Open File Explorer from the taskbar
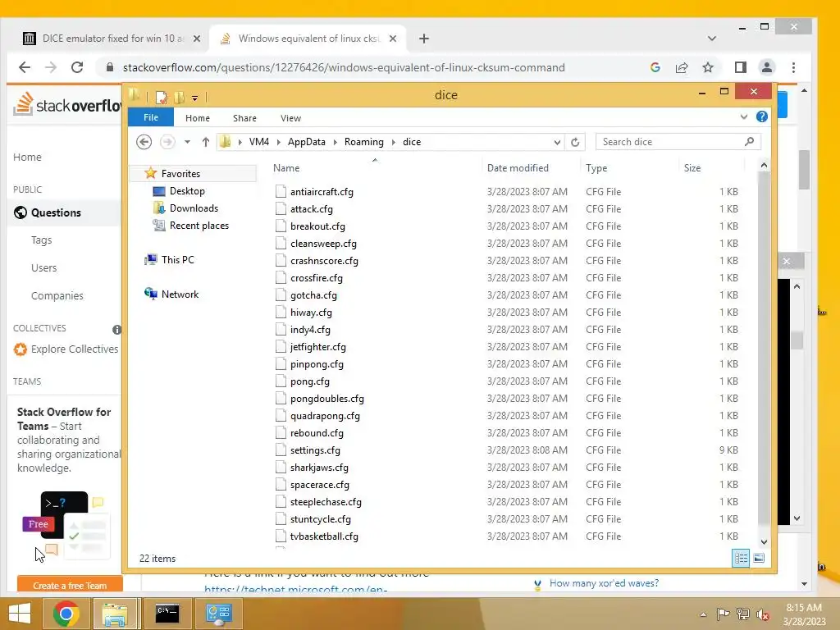Viewport: 840px width, 630px height. [x=116, y=614]
